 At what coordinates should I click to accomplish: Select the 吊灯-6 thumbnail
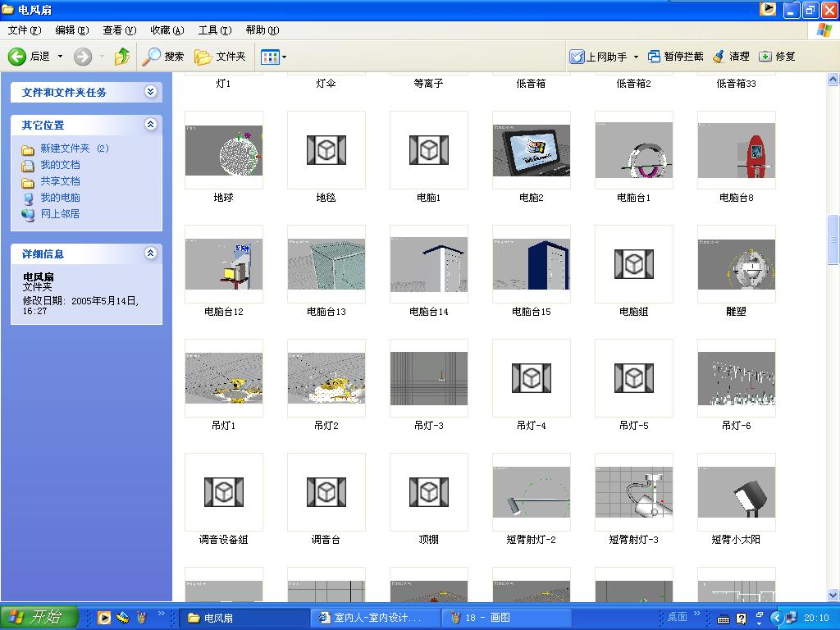[737, 378]
